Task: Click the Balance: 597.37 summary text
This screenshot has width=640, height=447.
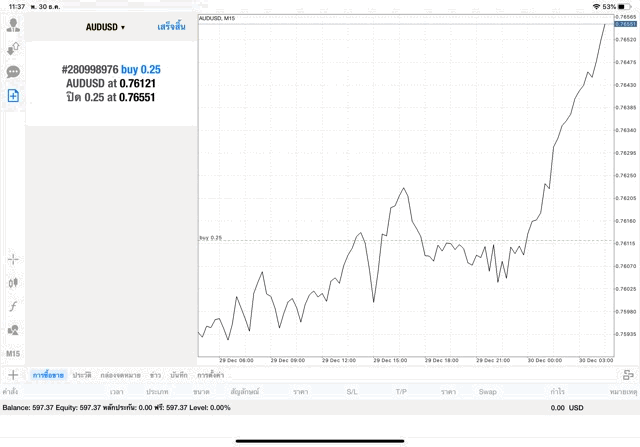Action: [28, 407]
